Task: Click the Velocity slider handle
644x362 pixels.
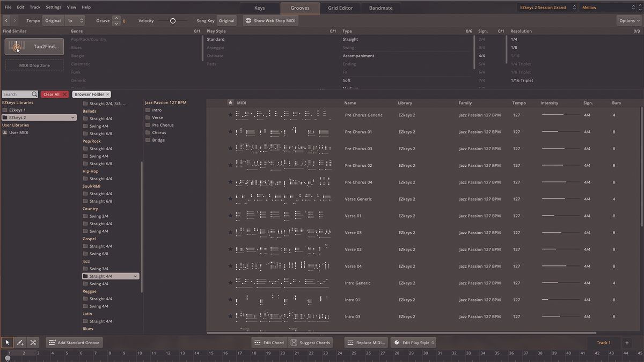Action: [173, 21]
